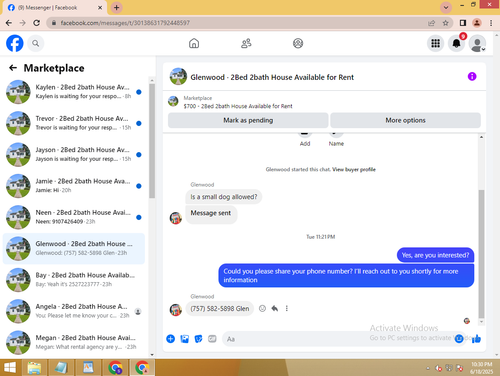This screenshot has width=500, height=376.
Task: Close the Messenger browser tab
Action: 100,8
